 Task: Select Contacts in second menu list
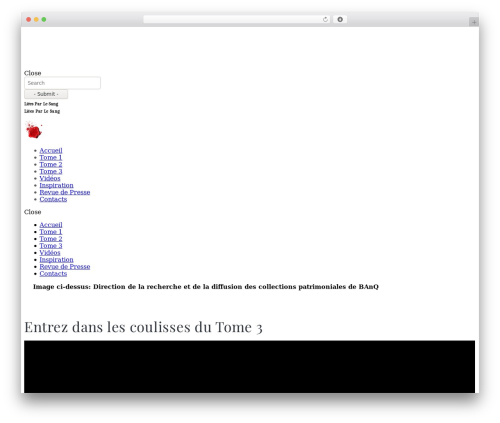point(53,274)
